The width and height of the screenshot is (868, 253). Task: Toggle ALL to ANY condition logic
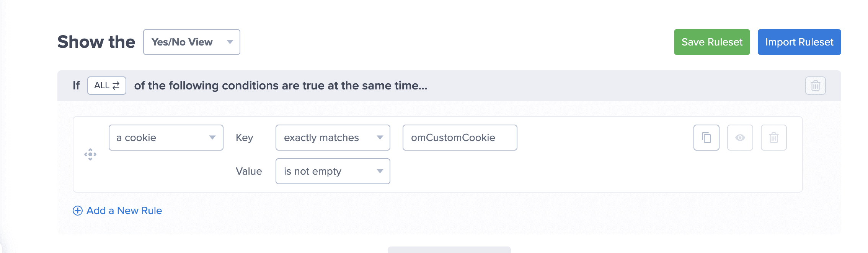point(106,86)
